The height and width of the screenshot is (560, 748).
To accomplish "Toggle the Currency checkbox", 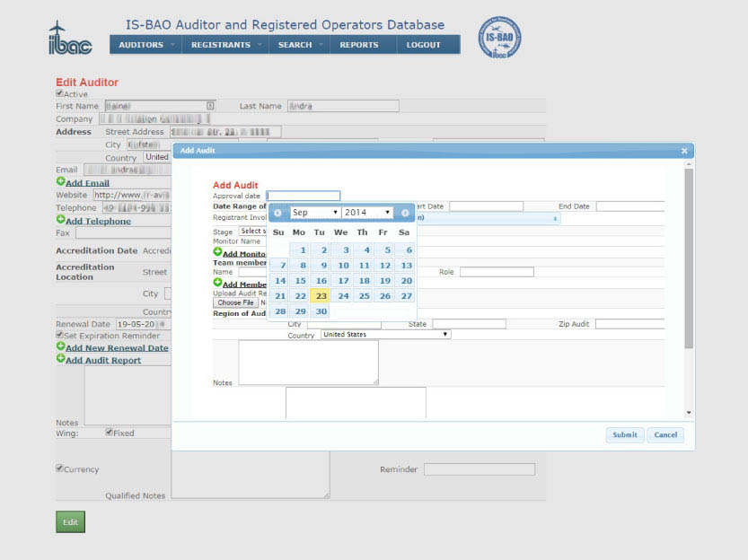I will [59, 468].
